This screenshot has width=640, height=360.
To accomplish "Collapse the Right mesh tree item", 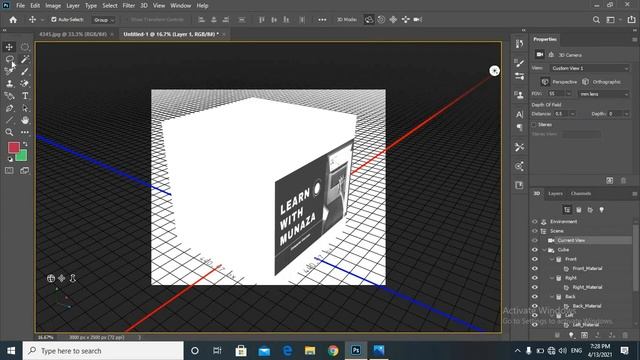I will 552,278.
